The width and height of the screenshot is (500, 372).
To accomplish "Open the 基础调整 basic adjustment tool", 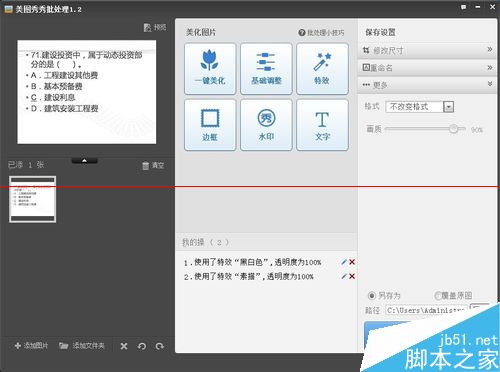I will (x=266, y=69).
